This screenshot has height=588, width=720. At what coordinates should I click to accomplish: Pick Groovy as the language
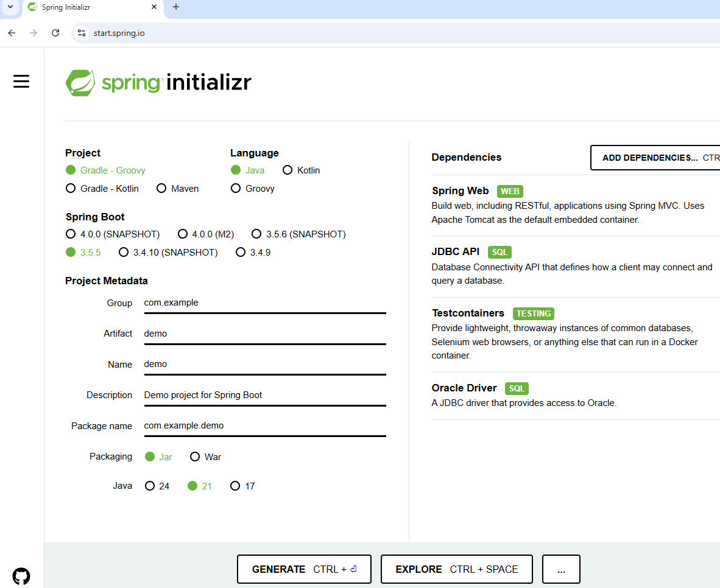253,189
